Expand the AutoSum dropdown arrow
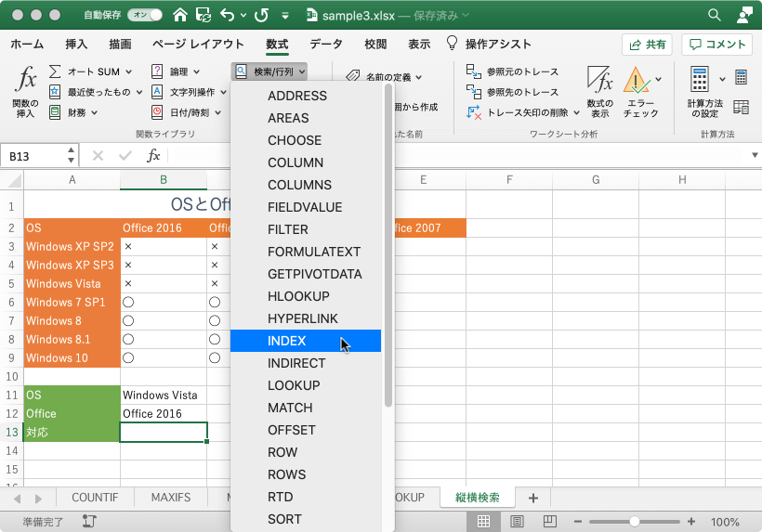 [x=129, y=71]
